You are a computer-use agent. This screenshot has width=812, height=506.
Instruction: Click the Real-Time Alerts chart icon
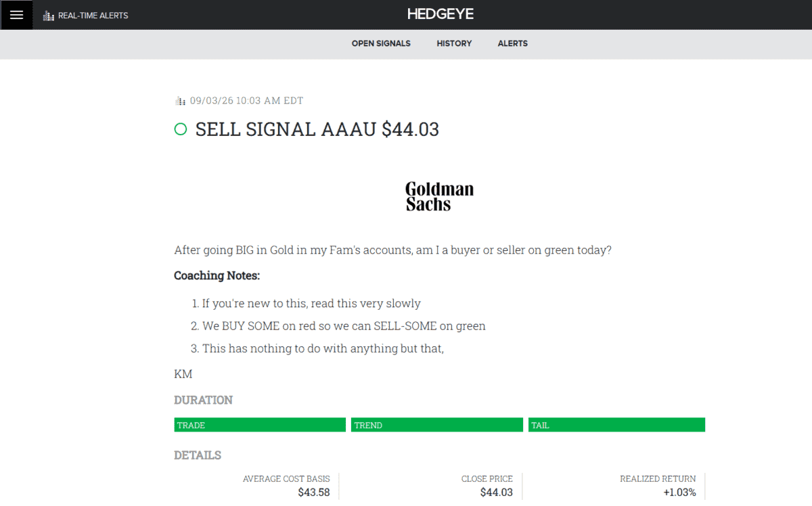[x=48, y=16]
